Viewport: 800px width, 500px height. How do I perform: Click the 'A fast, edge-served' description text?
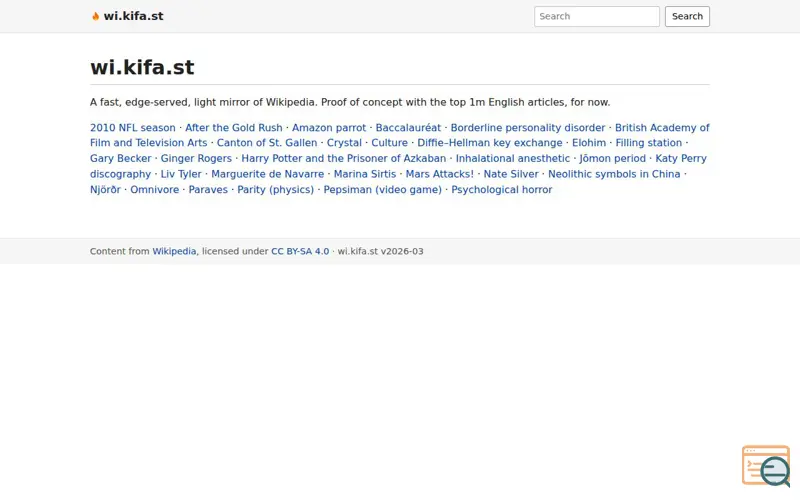[x=350, y=103]
